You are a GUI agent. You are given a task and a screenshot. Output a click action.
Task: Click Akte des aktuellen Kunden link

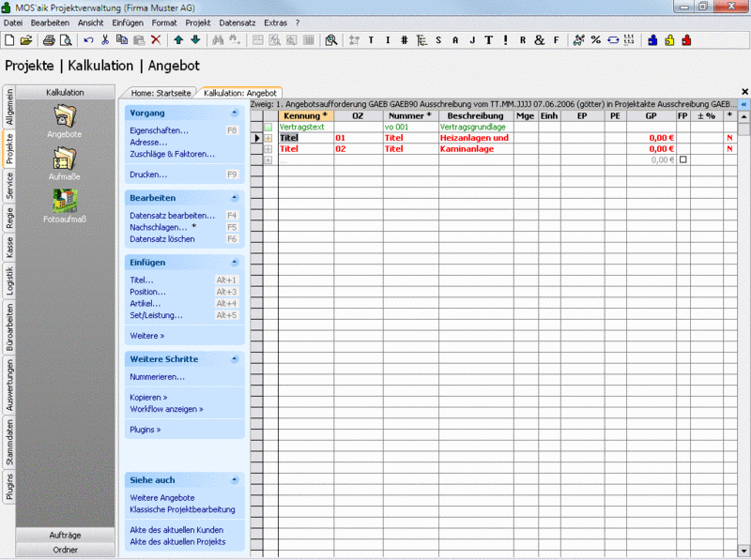tap(176, 530)
